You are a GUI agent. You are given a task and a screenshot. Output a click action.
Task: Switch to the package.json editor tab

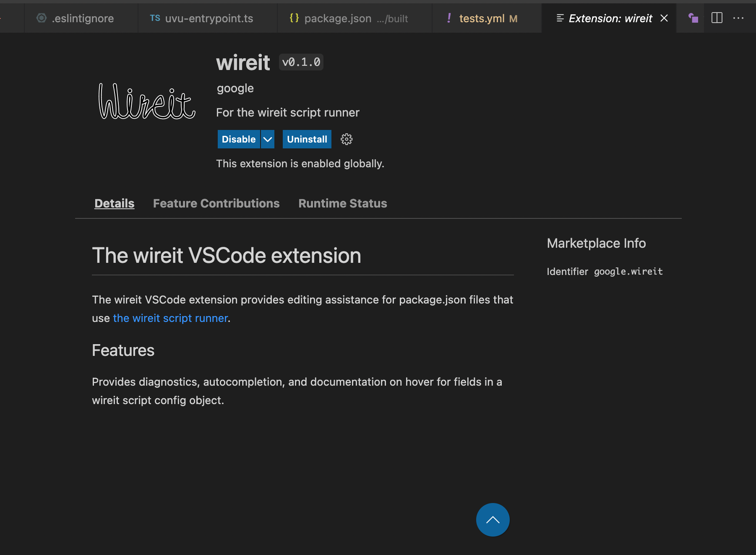(355, 18)
